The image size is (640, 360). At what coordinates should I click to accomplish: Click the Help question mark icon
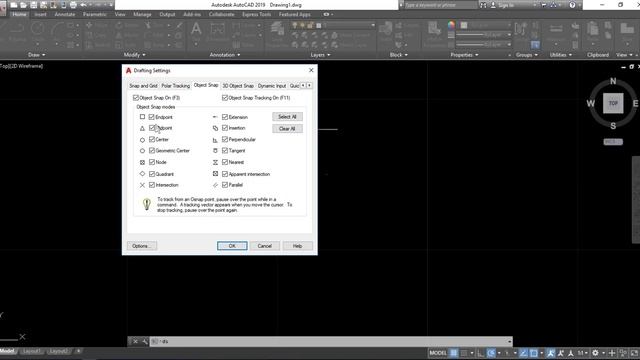tap(572, 5)
